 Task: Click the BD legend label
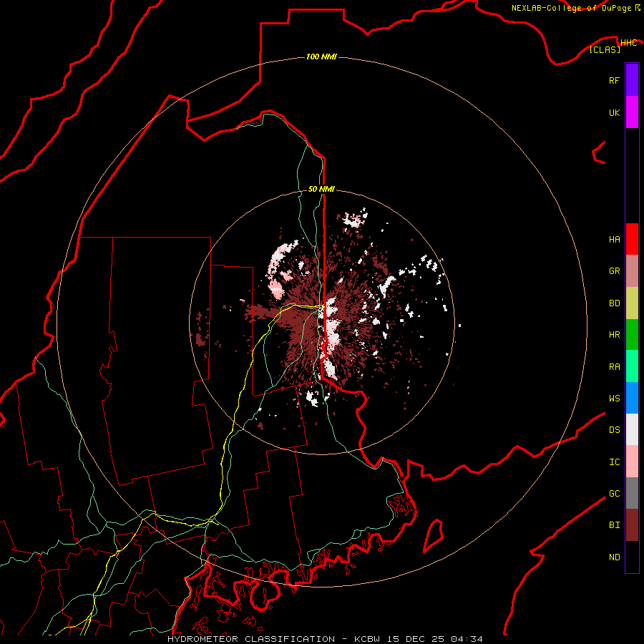click(614, 303)
